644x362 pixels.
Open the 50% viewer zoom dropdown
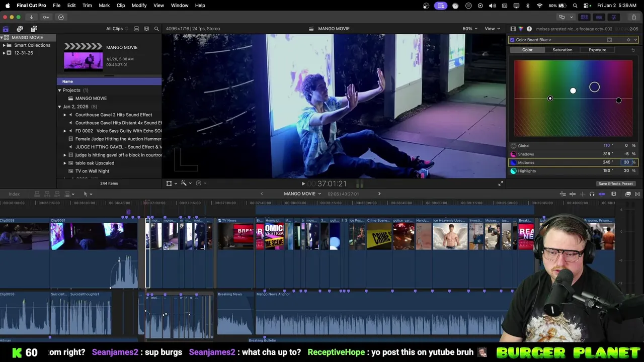coord(470,29)
